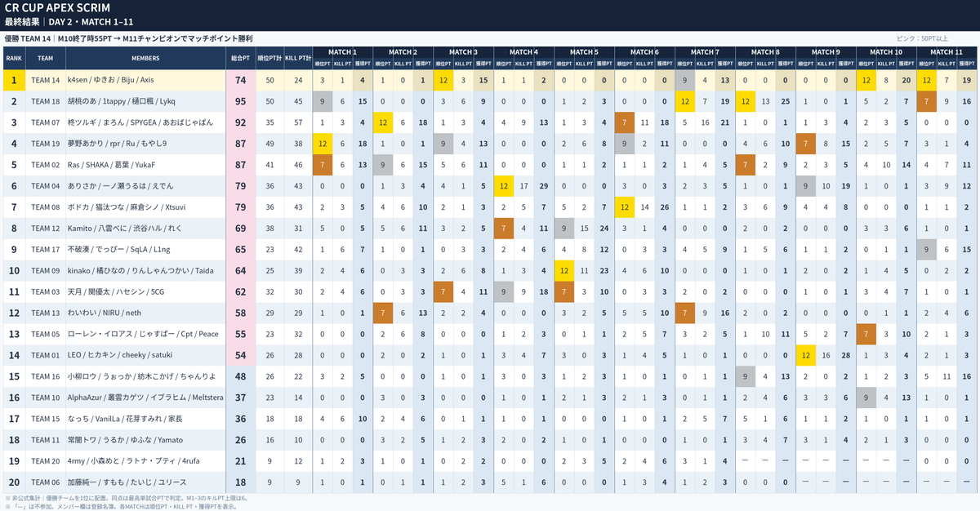The width and height of the screenshot is (980, 511).
Task: Select the TEAM 06 name cell
Action: tap(46, 483)
